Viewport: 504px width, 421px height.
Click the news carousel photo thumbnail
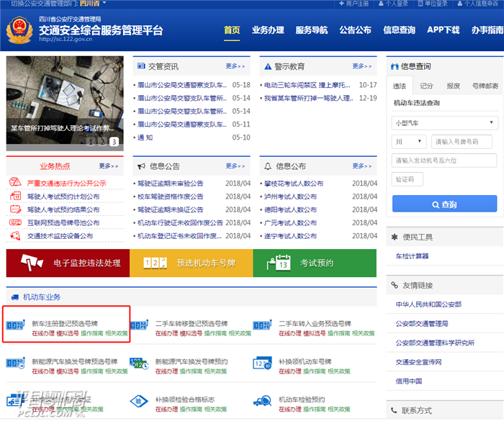pos(65,103)
